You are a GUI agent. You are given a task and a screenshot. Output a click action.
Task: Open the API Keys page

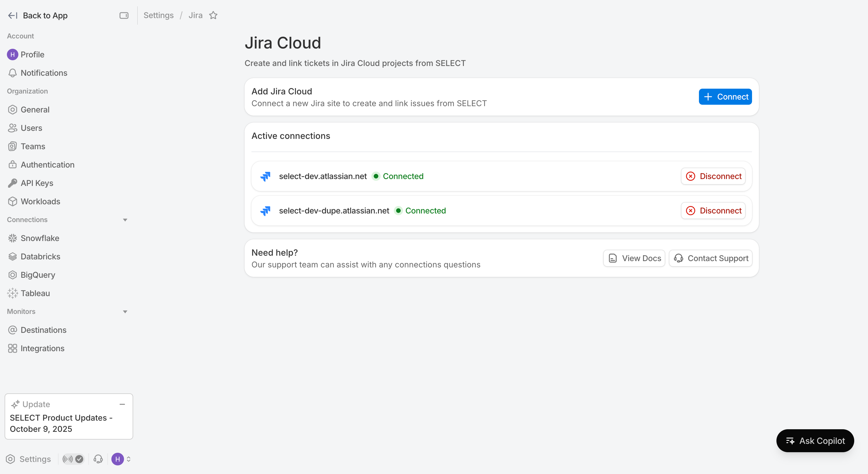(x=37, y=183)
